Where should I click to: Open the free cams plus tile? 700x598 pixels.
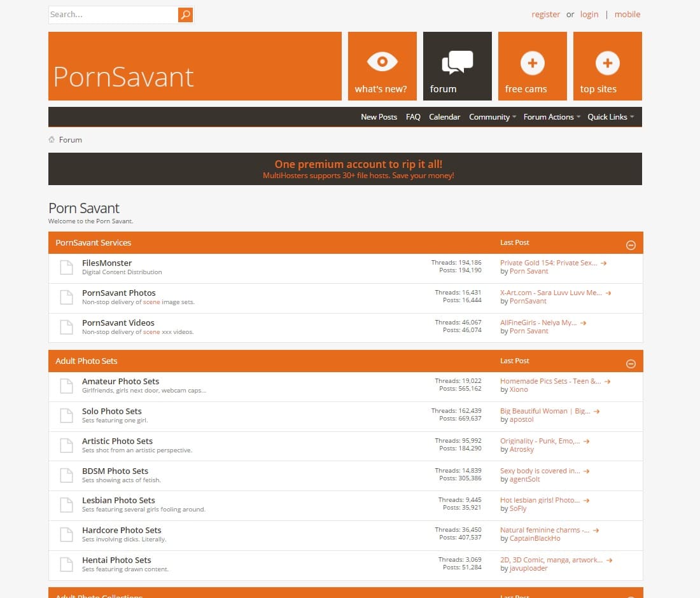532,66
